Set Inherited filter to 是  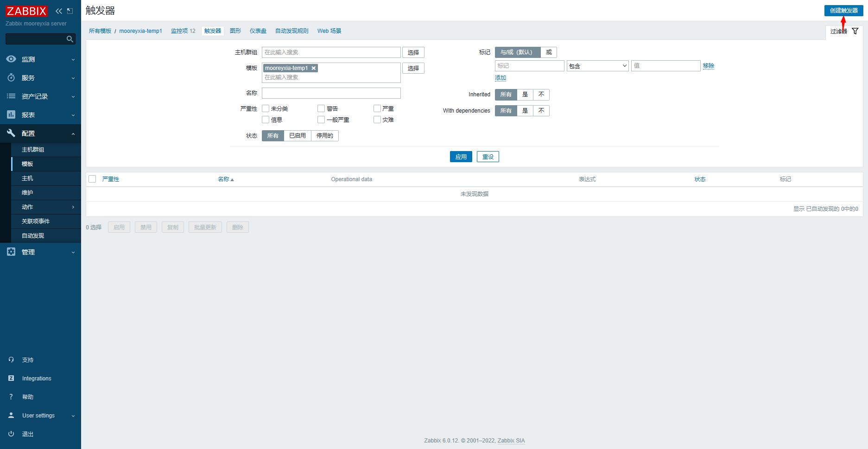[x=525, y=95]
